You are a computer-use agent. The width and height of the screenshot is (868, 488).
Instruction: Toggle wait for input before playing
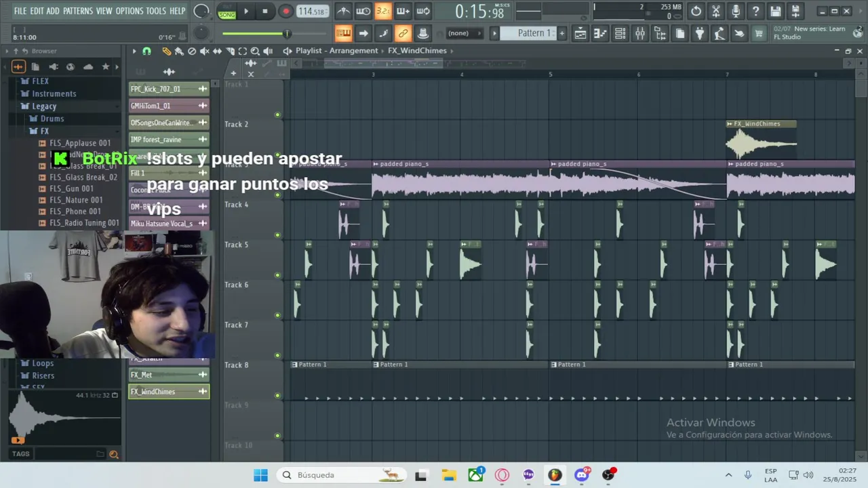(363, 11)
